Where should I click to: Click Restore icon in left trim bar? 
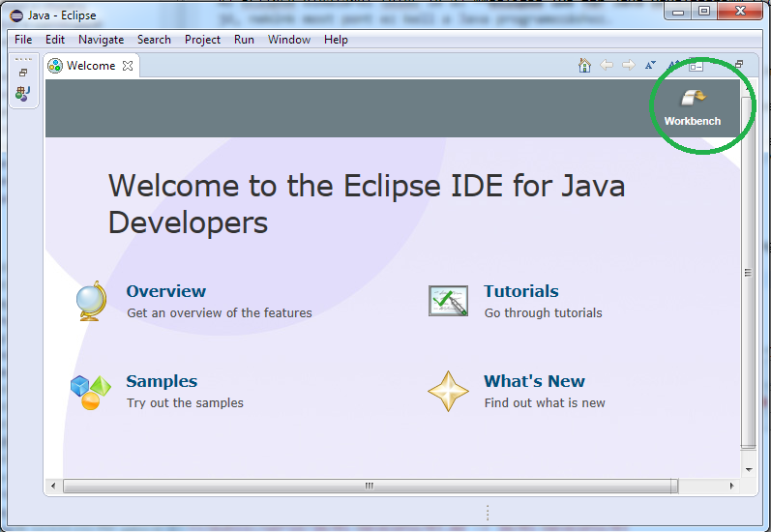(23, 73)
